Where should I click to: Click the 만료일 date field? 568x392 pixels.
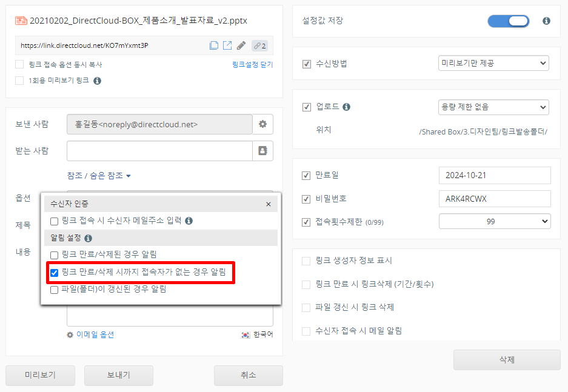(494, 176)
